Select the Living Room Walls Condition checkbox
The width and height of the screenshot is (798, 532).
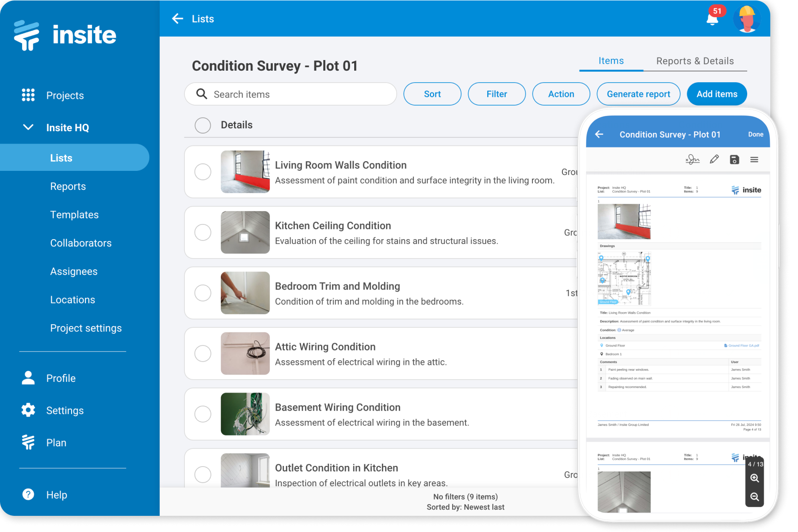point(203,172)
